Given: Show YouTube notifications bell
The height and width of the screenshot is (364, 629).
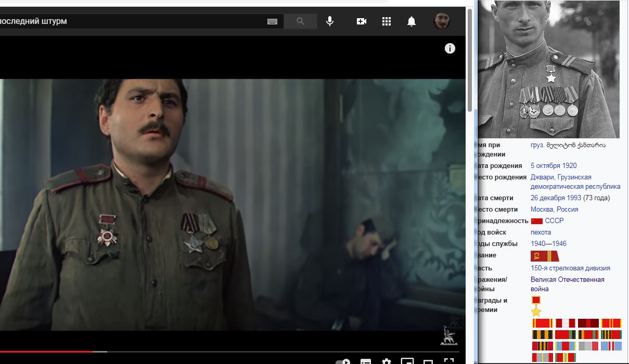Looking at the screenshot, I should [x=412, y=21].
